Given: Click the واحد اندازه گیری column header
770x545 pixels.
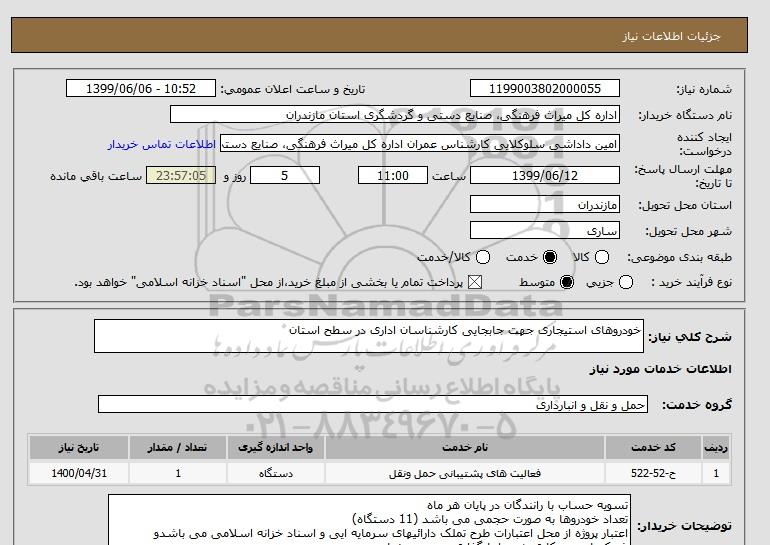Looking at the screenshot, I should pyautogui.click(x=275, y=447).
